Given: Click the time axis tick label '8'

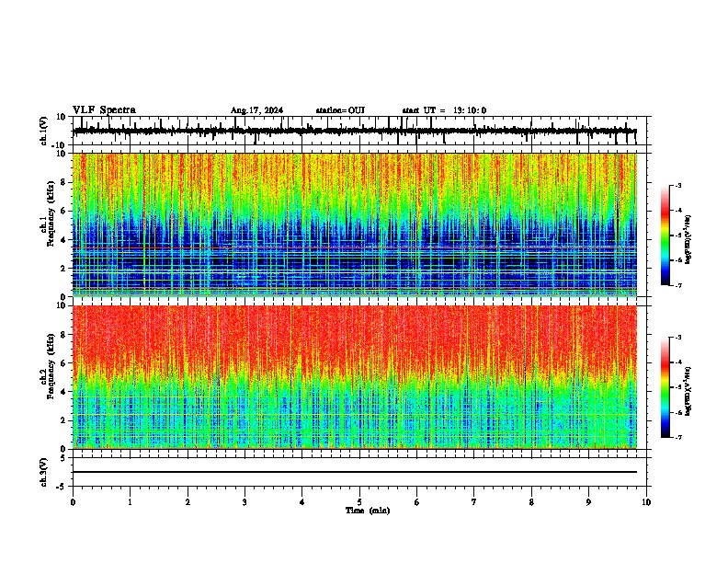Looking at the screenshot, I should pos(531,502).
